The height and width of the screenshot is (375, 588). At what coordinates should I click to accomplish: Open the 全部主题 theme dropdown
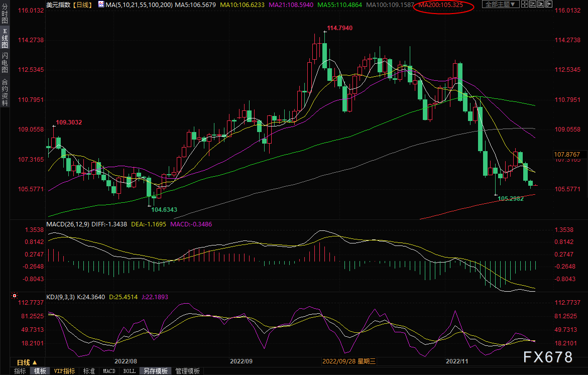(x=499, y=5)
